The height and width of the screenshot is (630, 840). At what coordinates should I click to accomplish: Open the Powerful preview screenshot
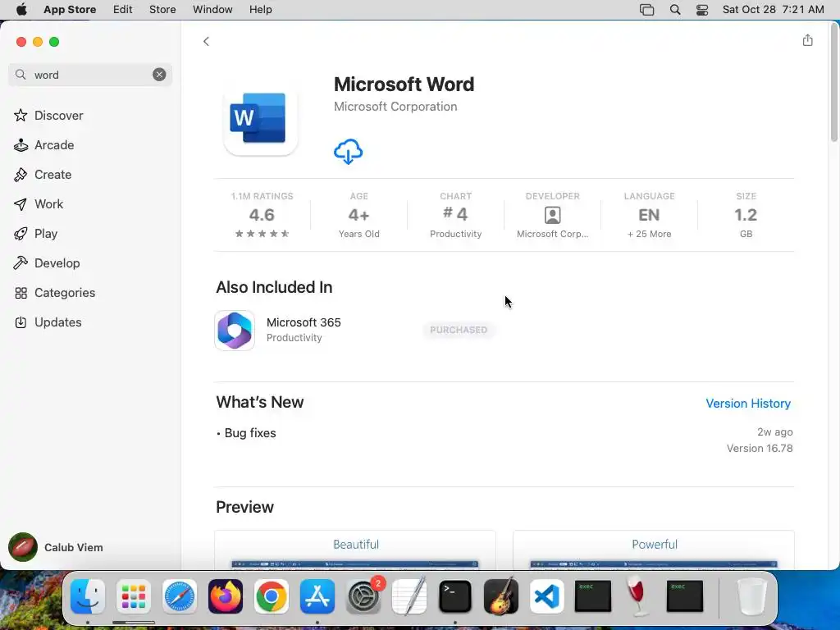click(x=654, y=550)
